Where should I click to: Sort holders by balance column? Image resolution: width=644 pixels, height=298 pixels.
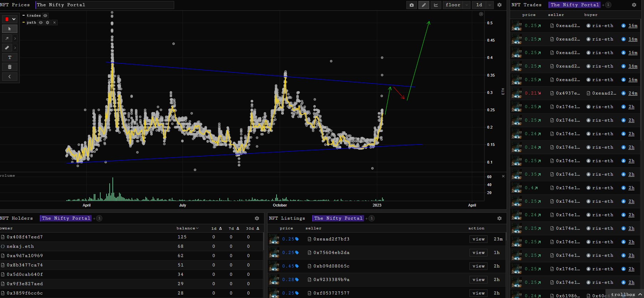coord(187,228)
